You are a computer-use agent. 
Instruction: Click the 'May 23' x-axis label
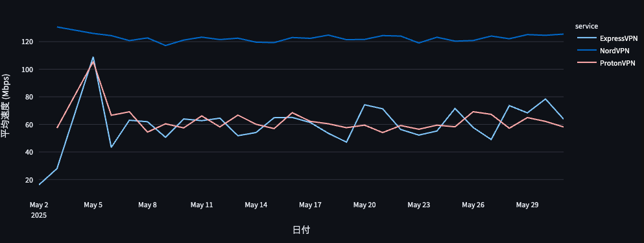coord(419,205)
